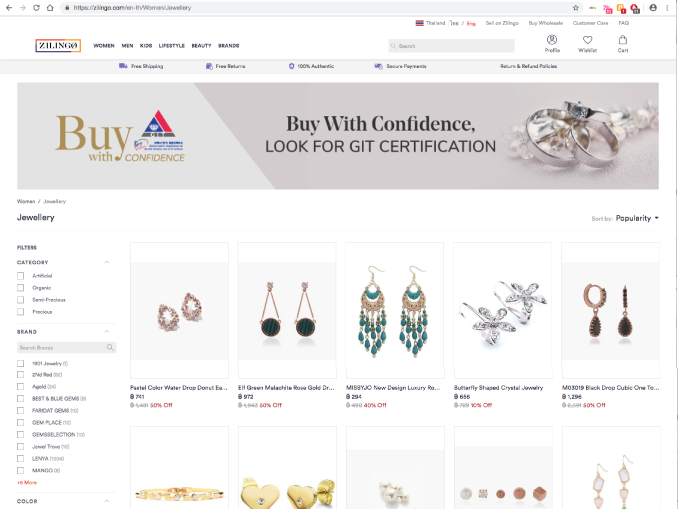
Task: Click the Zilingo logo
Action: tap(58, 45)
